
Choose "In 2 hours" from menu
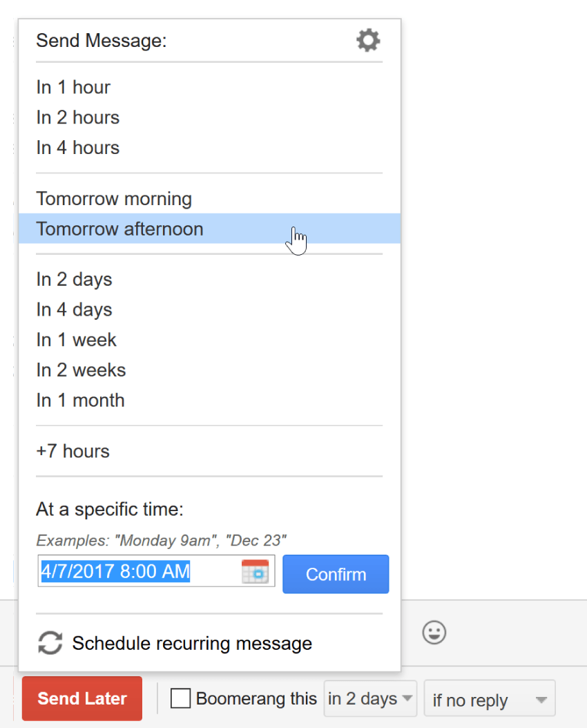click(78, 118)
